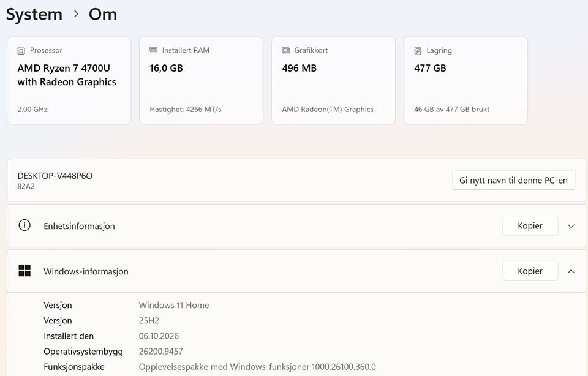Click the Enhetsinformasjon heading text
Image resolution: width=588 pixels, height=376 pixels.
pos(79,226)
